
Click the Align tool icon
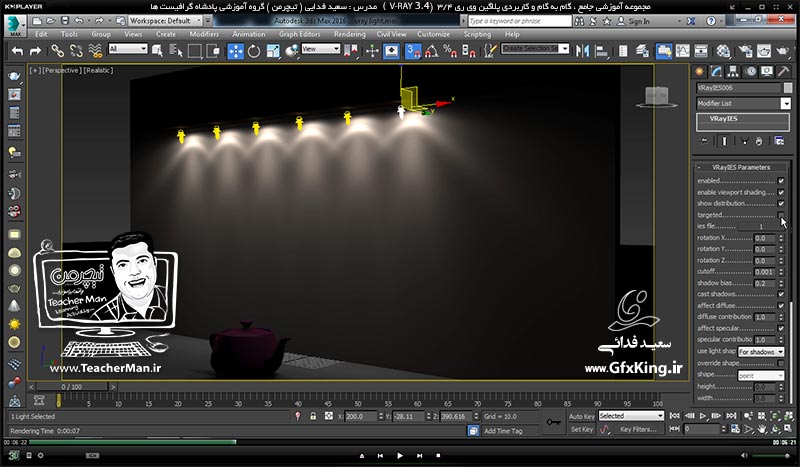(602, 51)
